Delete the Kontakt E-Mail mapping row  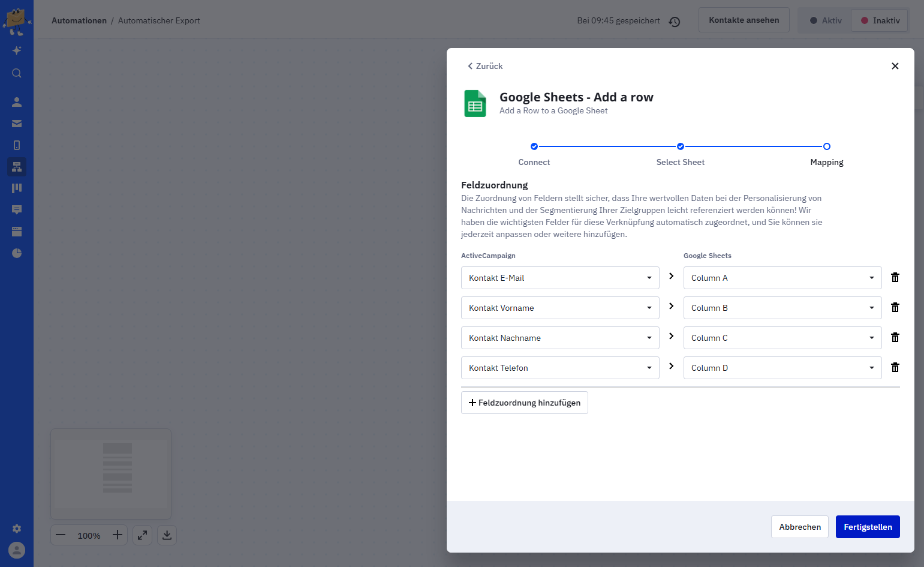pos(895,277)
